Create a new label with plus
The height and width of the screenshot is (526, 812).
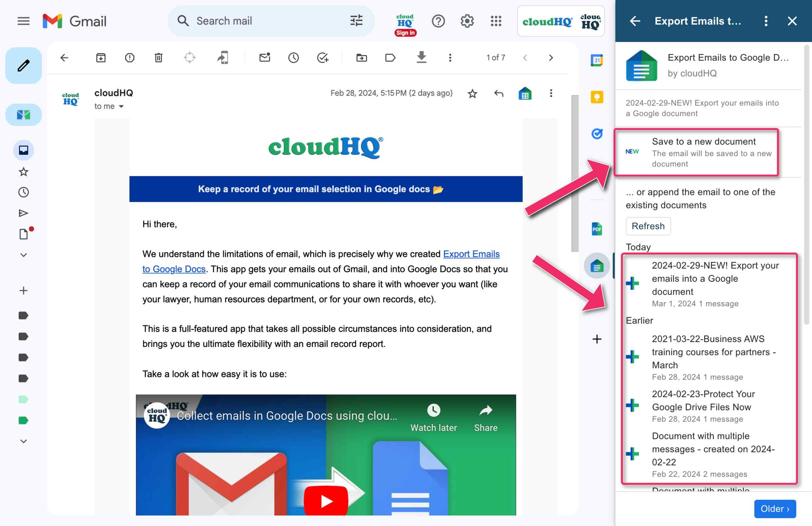23,291
